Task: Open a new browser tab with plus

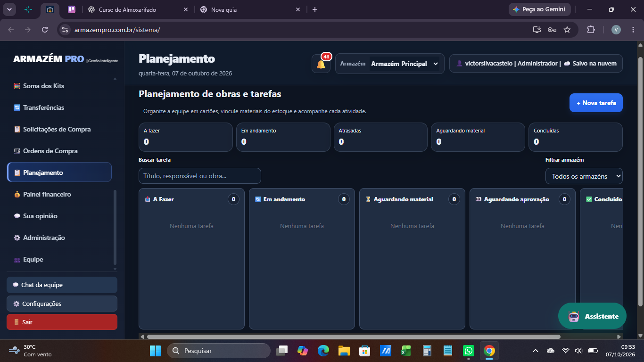Action: pyautogui.click(x=315, y=9)
